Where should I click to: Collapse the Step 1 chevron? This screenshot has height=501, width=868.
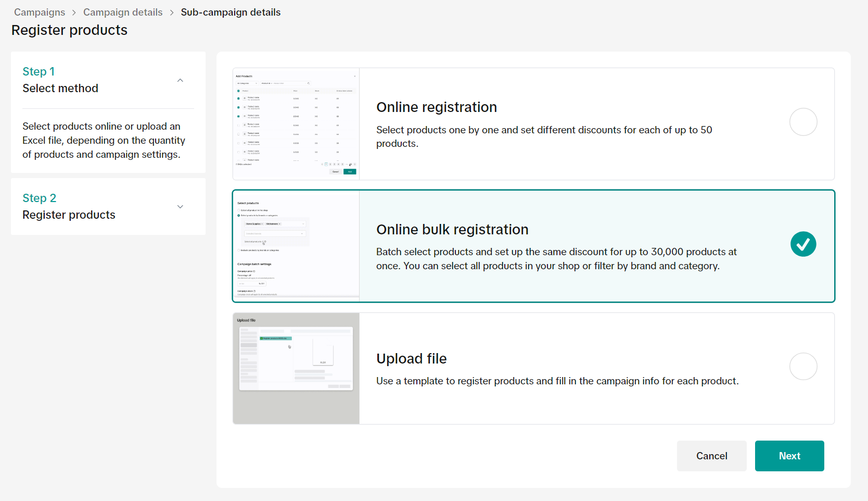[180, 80]
